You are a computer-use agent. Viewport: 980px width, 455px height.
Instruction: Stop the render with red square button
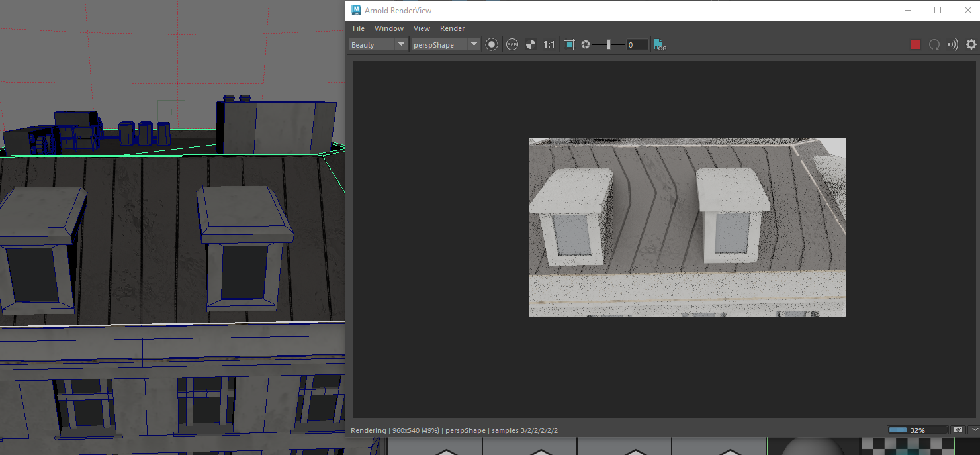pyautogui.click(x=916, y=44)
